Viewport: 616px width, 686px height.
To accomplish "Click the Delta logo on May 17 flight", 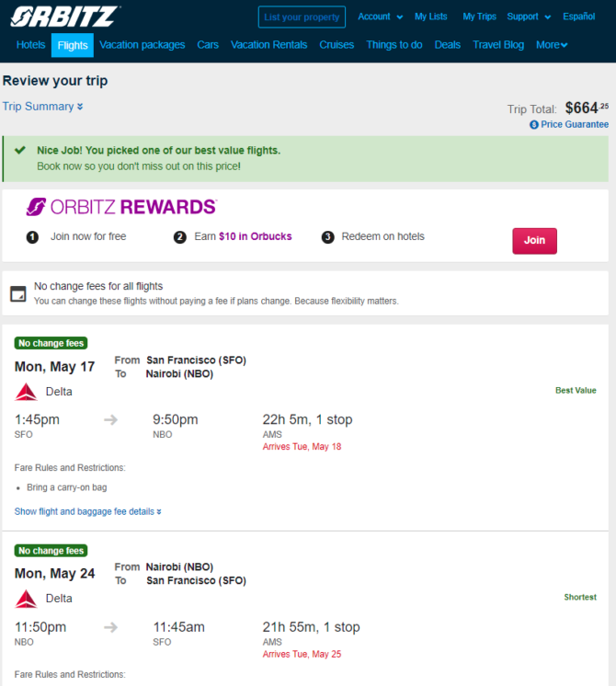I will coord(27,392).
